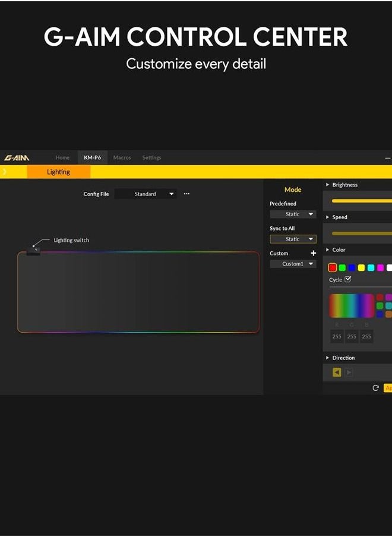Collapse the Direction section
This screenshot has height=537, width=392.
coord(327,358)
